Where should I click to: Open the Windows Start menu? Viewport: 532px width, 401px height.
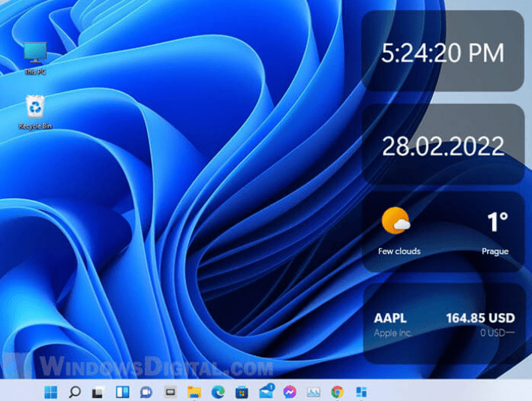click(x=52, y=391)
